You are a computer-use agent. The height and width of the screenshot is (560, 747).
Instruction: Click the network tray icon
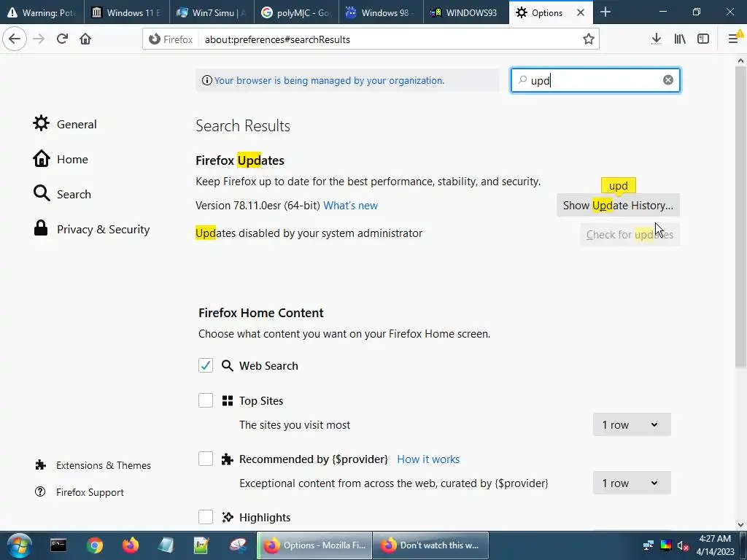[648, 545]
